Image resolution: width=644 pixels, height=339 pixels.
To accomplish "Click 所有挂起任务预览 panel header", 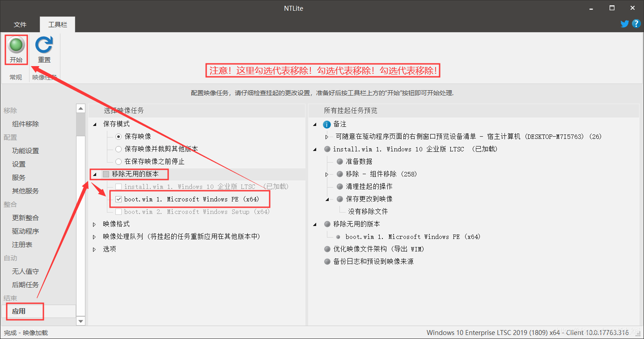I will [474, 110].
